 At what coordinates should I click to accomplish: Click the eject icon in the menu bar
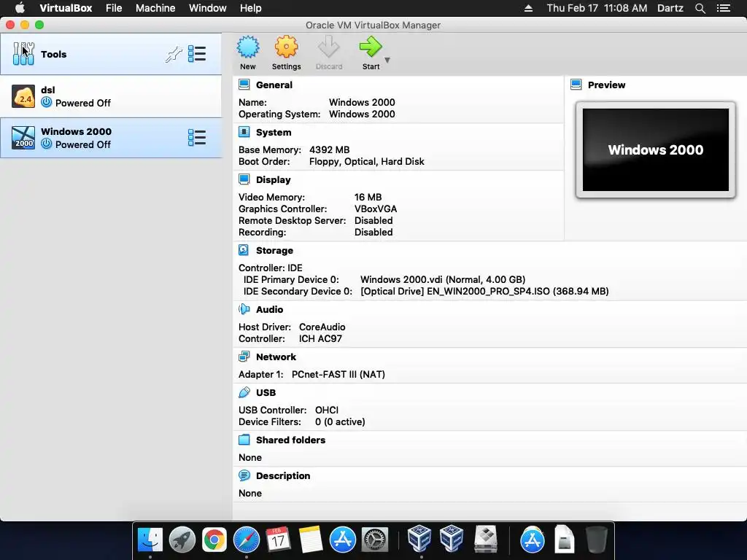[x=528, y=8]
